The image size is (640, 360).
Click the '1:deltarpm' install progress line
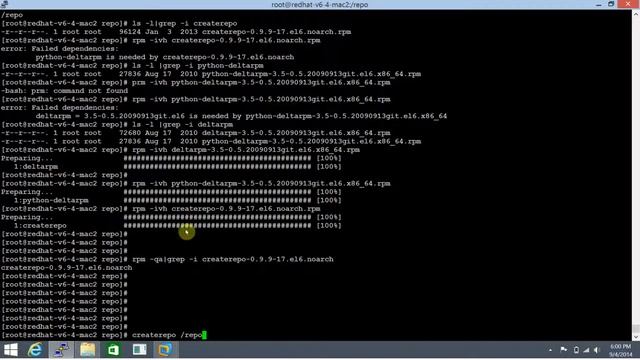coord(171,167)
